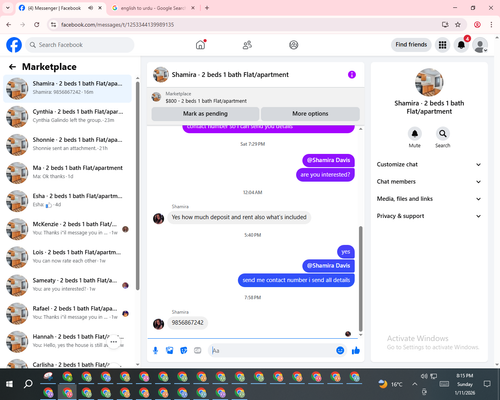This screenshot has width=500, height=400.
Task: Go back from the Marketplace list
Action: (12, 67)
